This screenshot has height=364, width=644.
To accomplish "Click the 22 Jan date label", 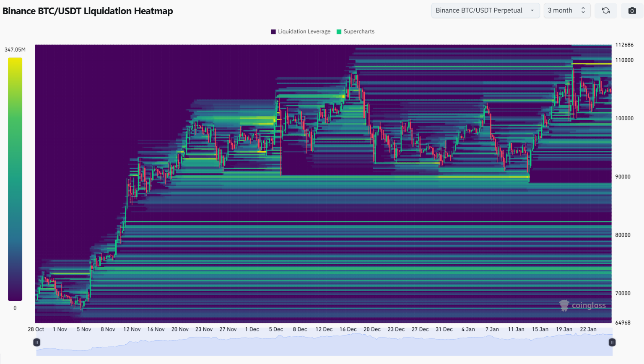I will [x=588, y=329].
